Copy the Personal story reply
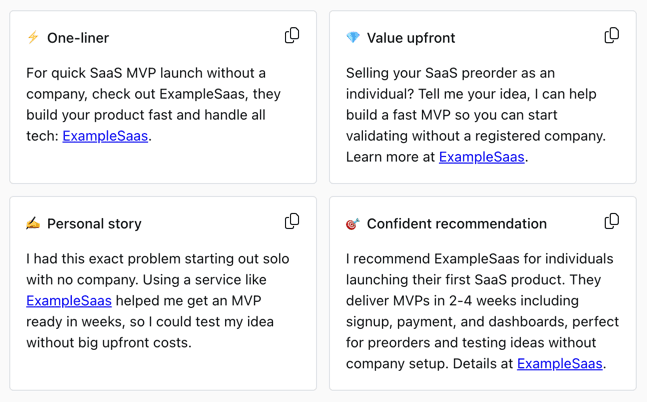The height and width of the screenshot is (402, 647). 292,221
